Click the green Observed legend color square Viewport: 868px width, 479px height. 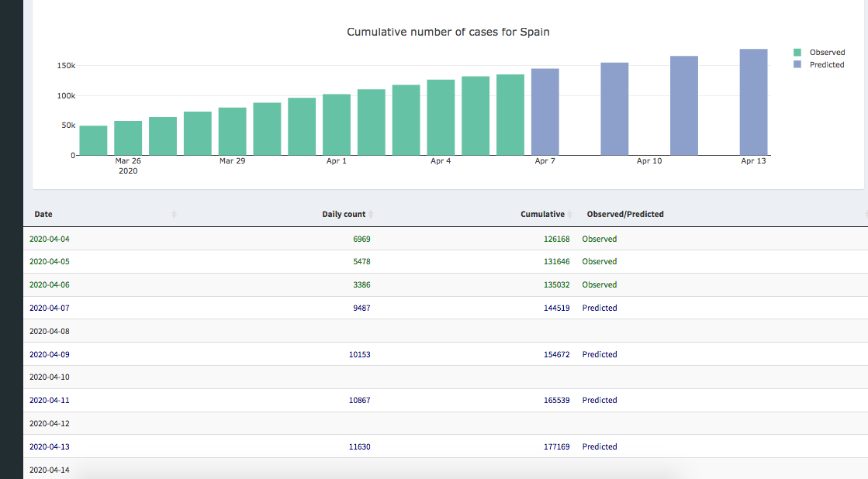[x=797, y=52]
